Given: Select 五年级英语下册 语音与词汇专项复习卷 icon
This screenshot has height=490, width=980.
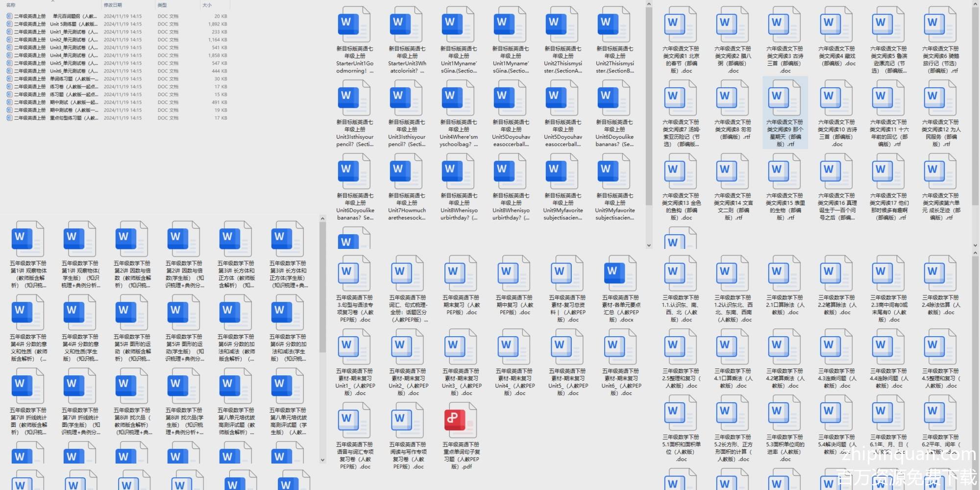Looking at the screenshot, I should click(354, 419).
